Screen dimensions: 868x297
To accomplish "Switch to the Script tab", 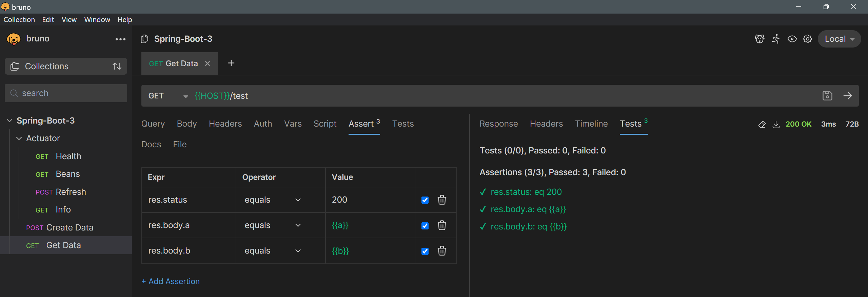I will point(325,124).
